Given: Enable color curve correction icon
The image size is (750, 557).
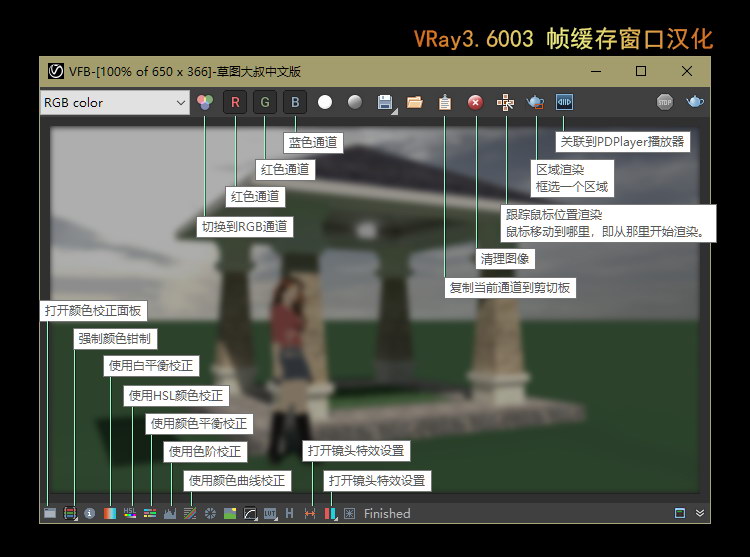Looking at the screenshot, I should [x=190, y=513].
